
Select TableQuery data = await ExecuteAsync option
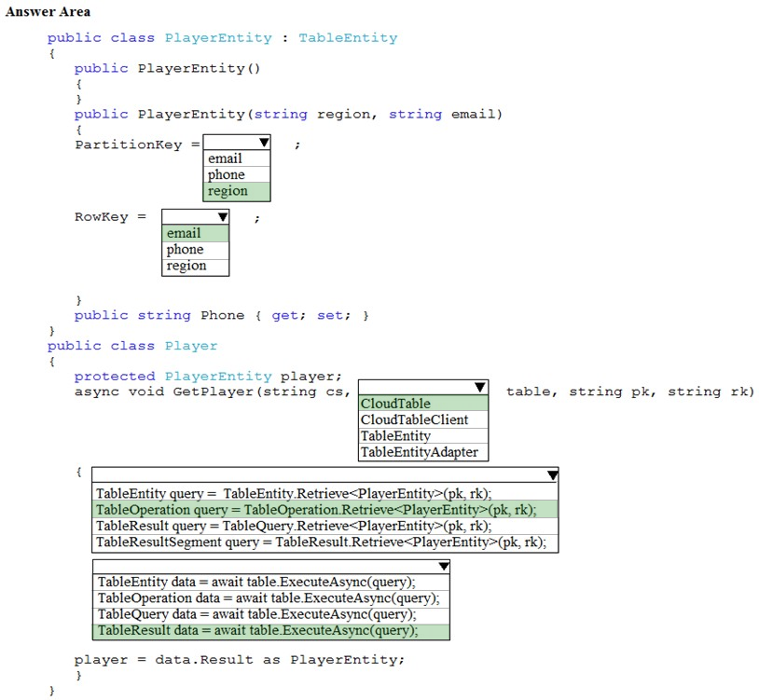click(271, 614)
